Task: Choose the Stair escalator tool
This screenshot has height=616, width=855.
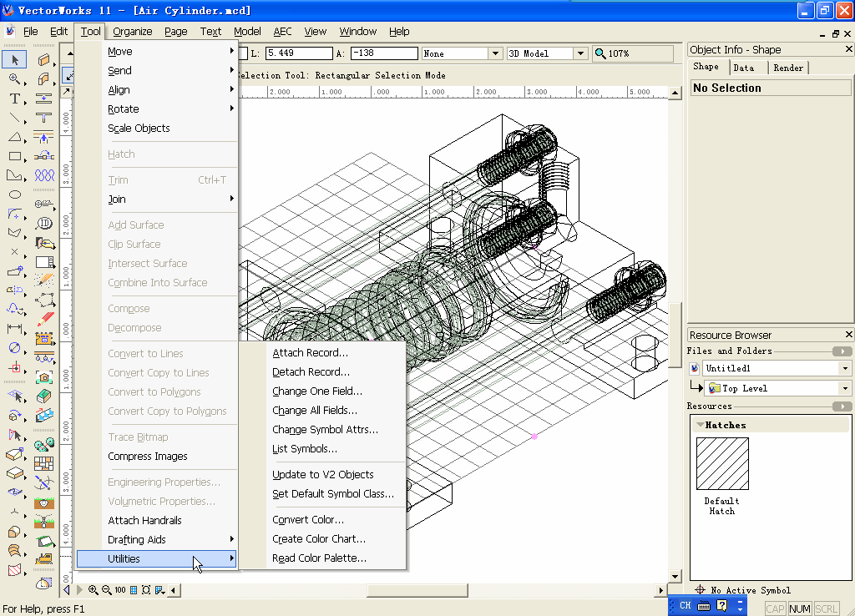Action: coord(43,416)
